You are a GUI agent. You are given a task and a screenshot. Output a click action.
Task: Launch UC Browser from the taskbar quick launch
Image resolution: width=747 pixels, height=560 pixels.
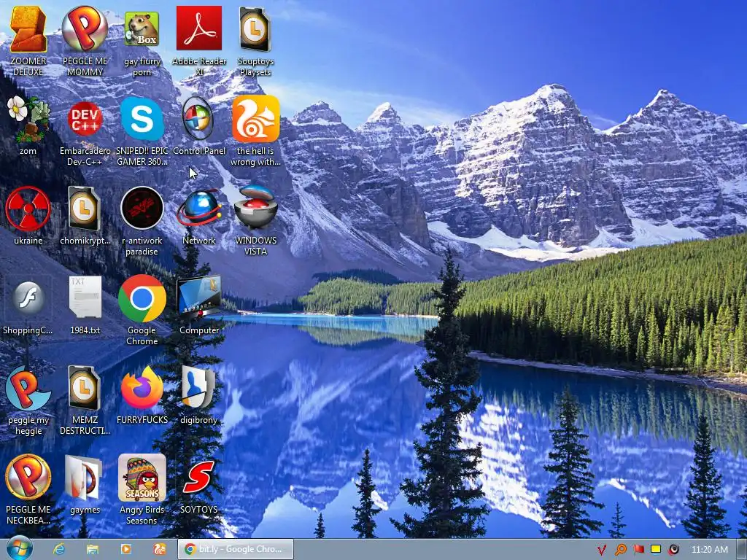point(160,550)
